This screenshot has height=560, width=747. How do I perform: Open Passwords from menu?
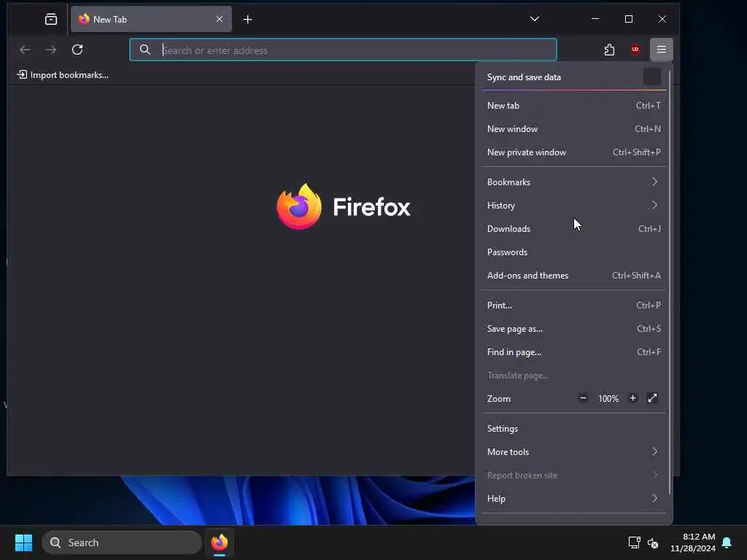(573, 252)
